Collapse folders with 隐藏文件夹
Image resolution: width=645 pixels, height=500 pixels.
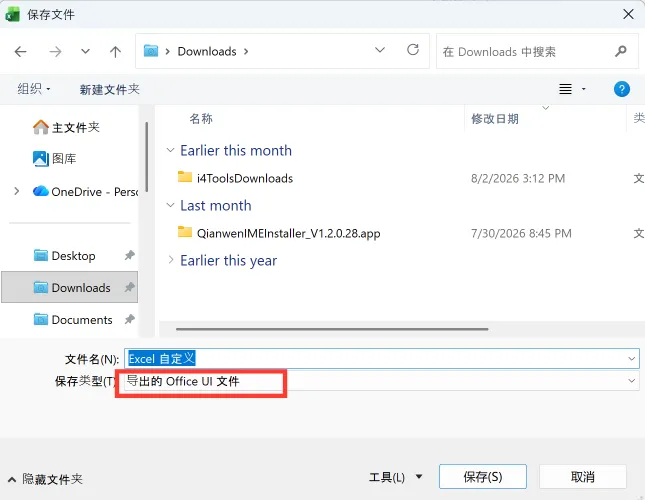[45, 479]
